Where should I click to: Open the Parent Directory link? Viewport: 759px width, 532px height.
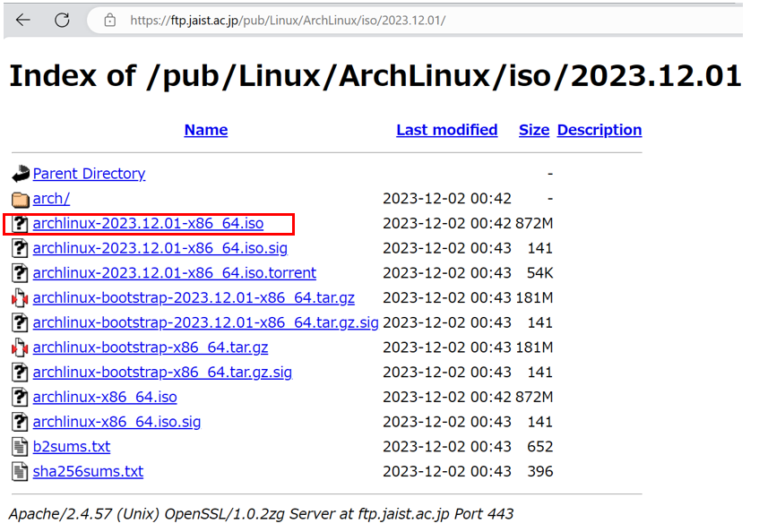(89, 174)
